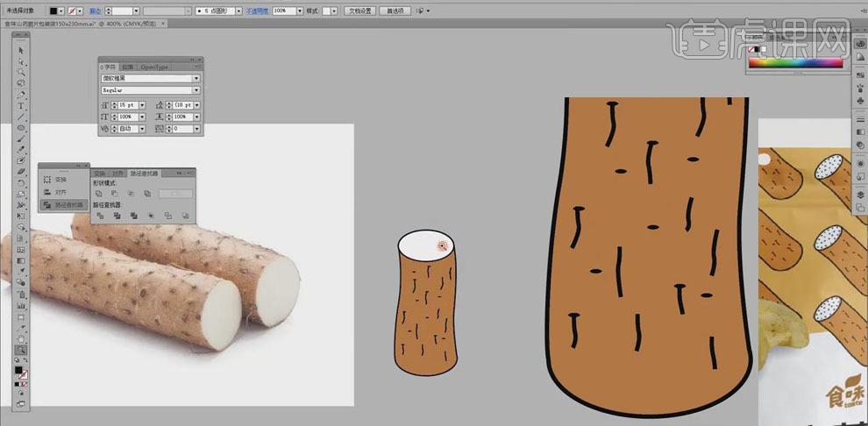This screenshot has width=868, height=426.
Task: Click the first shape mode Unite icon
Action: (101, 193)
